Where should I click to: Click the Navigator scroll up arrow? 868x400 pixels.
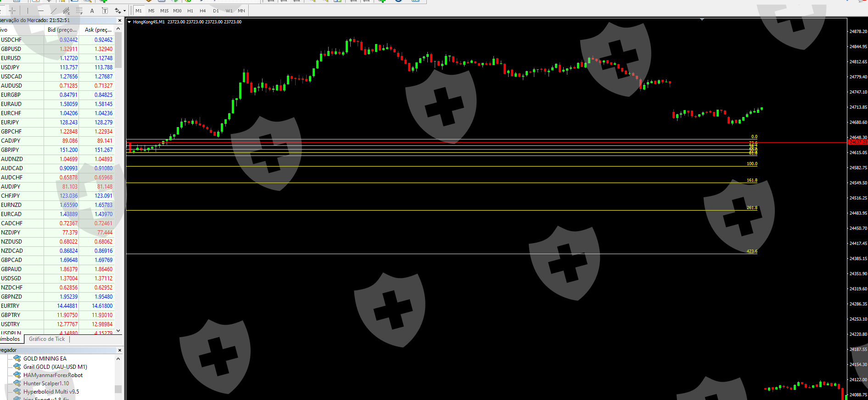tap(118, 359)
